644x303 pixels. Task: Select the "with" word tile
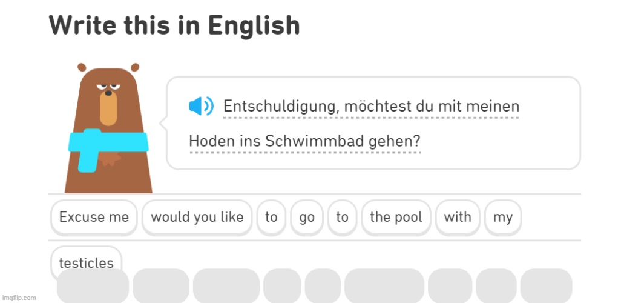click(458, 217)
